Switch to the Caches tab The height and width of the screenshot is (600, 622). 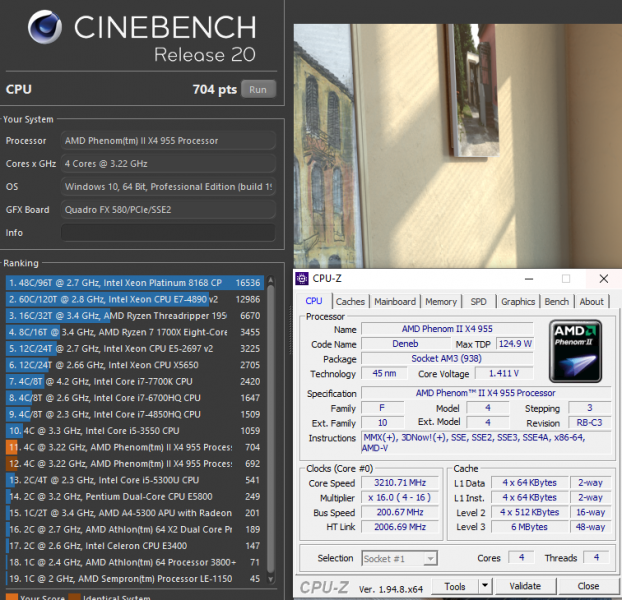pos(350,302)
